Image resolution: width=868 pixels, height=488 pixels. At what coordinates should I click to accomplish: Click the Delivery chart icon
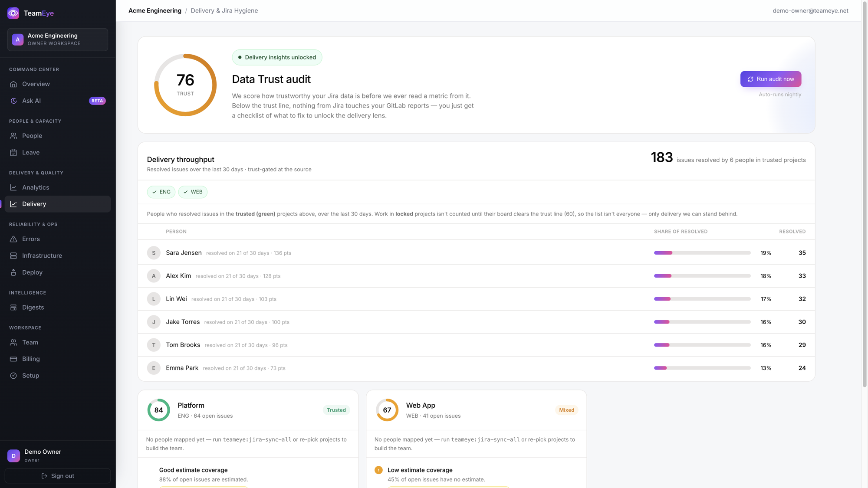[x=13, y=204]
